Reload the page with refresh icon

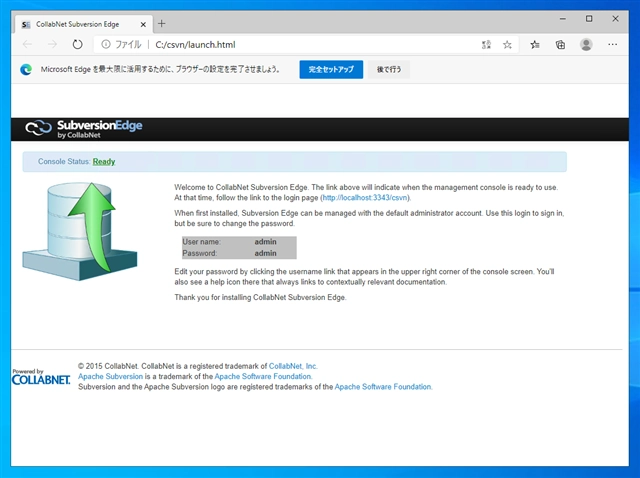[x=77, y=44]
